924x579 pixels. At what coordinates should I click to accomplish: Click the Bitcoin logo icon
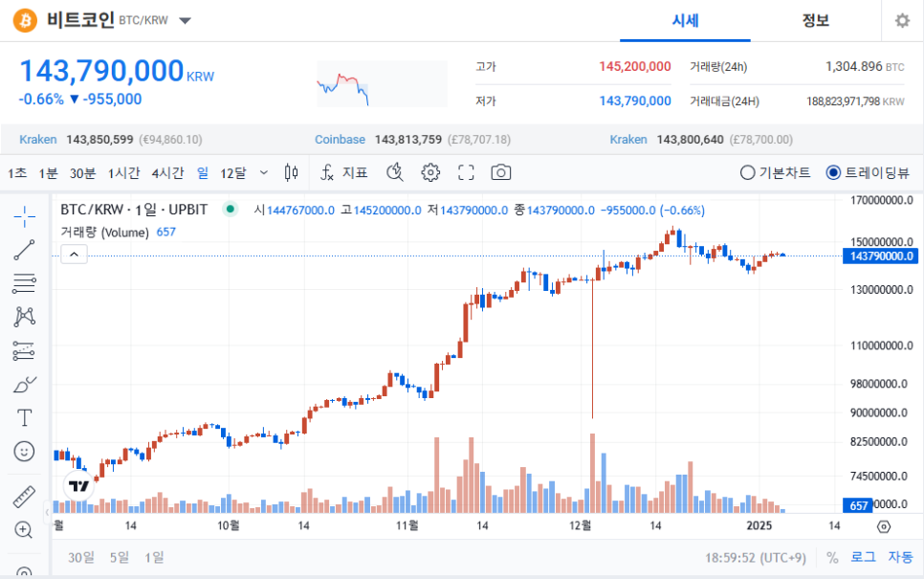25,21
